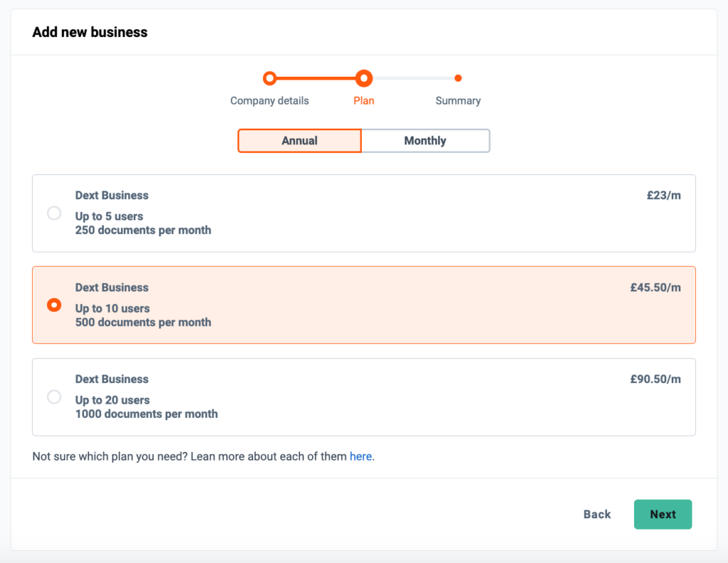Click '500 documents per month' text
The image size is (728, 563).
[143, 322]
